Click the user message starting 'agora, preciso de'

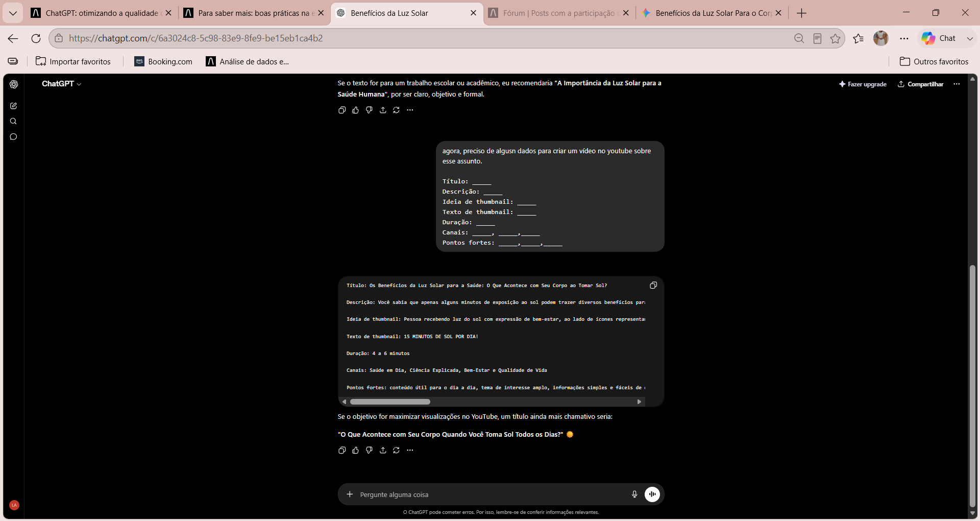550,197
